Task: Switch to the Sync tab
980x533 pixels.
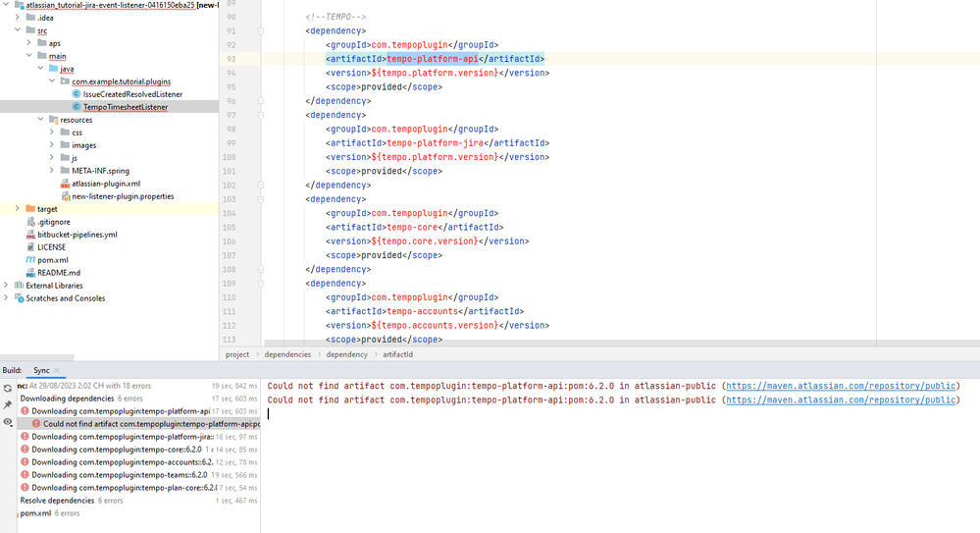Action: coord(41,370)
